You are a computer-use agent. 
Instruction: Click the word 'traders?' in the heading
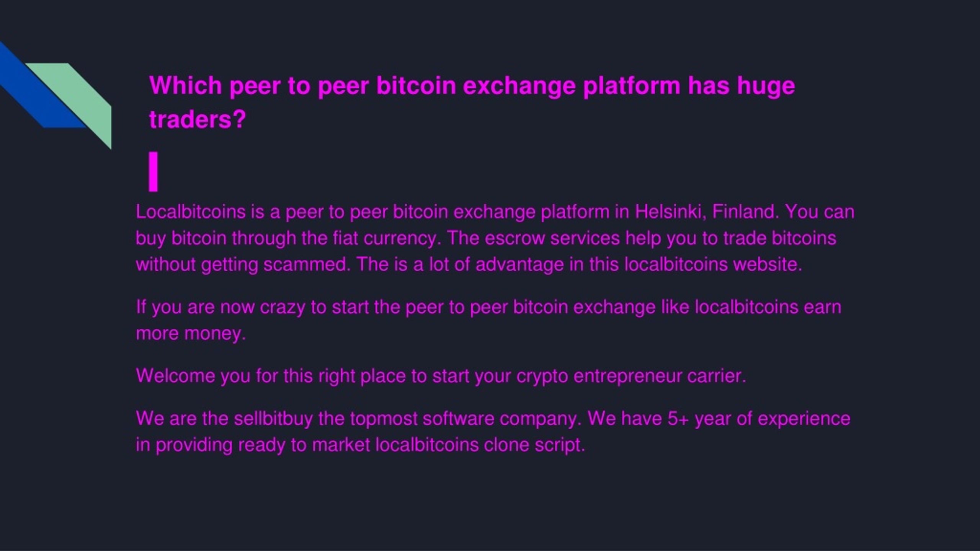197,119
